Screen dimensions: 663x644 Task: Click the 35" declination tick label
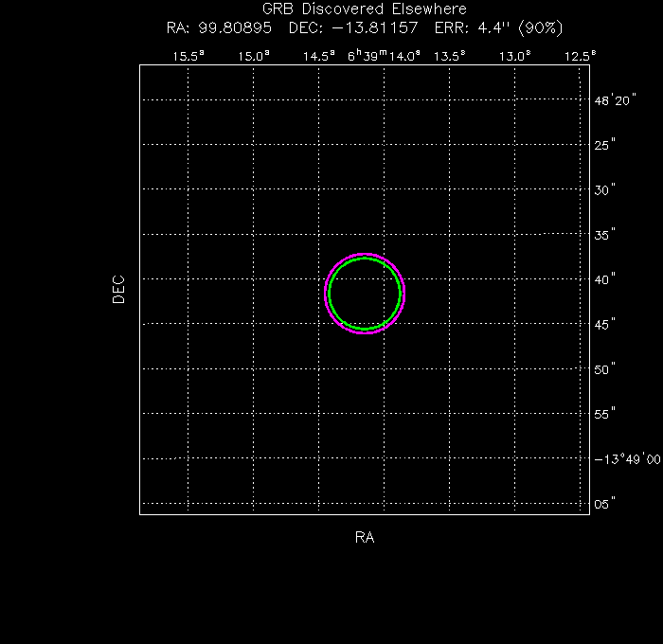[x=604, y=235]
